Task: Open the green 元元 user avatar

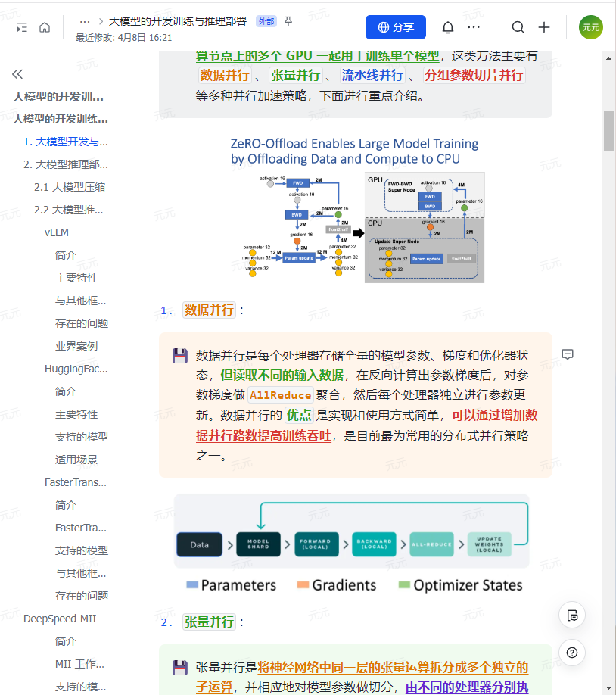Action: coord(591,27)
